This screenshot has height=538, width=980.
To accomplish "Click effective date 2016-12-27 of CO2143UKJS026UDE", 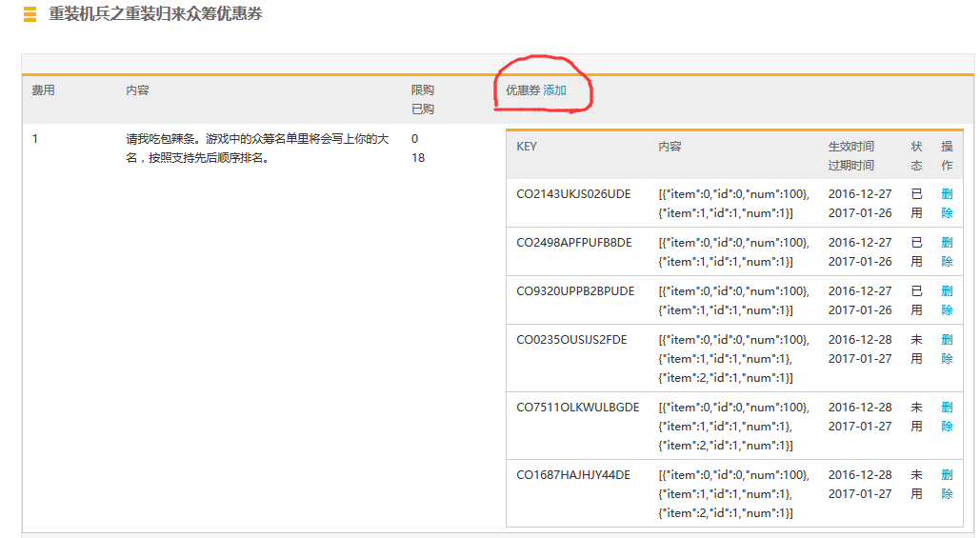I will (x=860, y=193).
